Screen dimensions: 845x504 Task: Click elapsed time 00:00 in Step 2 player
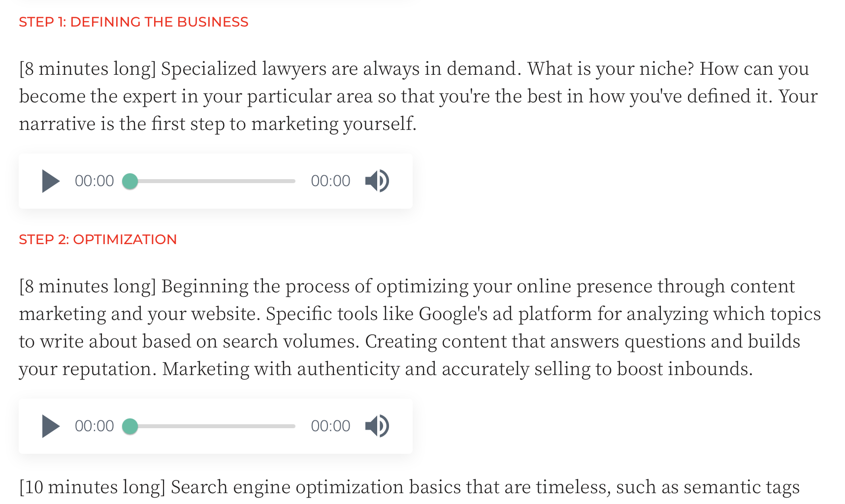pyautogui.click(x=94, y=426)
